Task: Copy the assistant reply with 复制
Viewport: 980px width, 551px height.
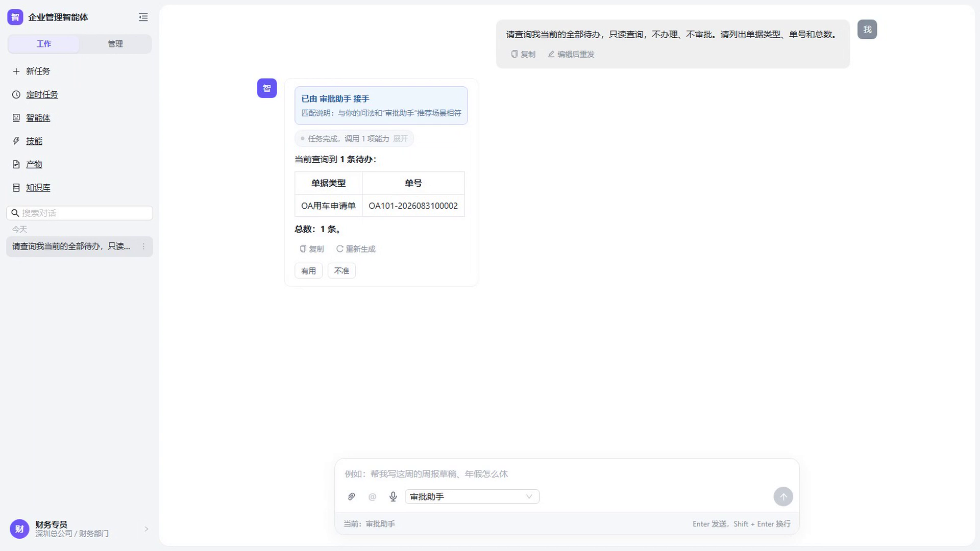Action: 312,249
